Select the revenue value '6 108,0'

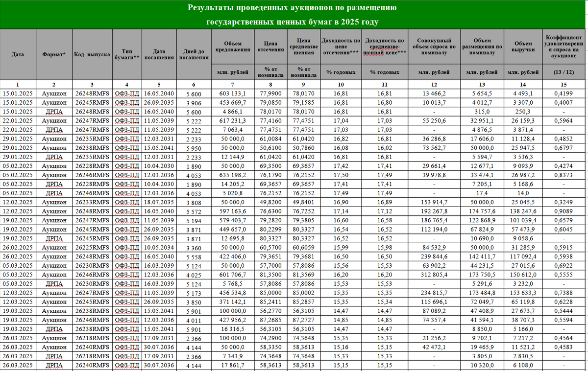click(523, 365)
